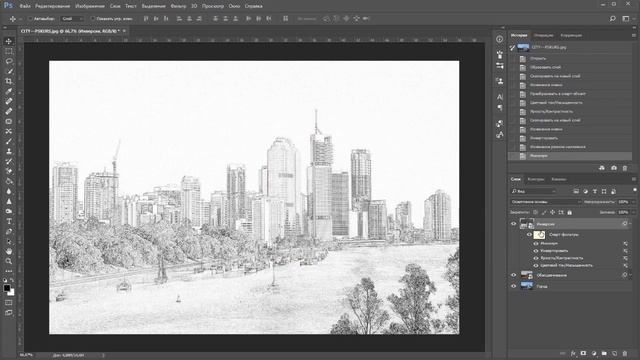640x360 pixels.
Task: Toggle visibility of Яркость/Контрастность smart filter
Action: [x=536, y=258]
